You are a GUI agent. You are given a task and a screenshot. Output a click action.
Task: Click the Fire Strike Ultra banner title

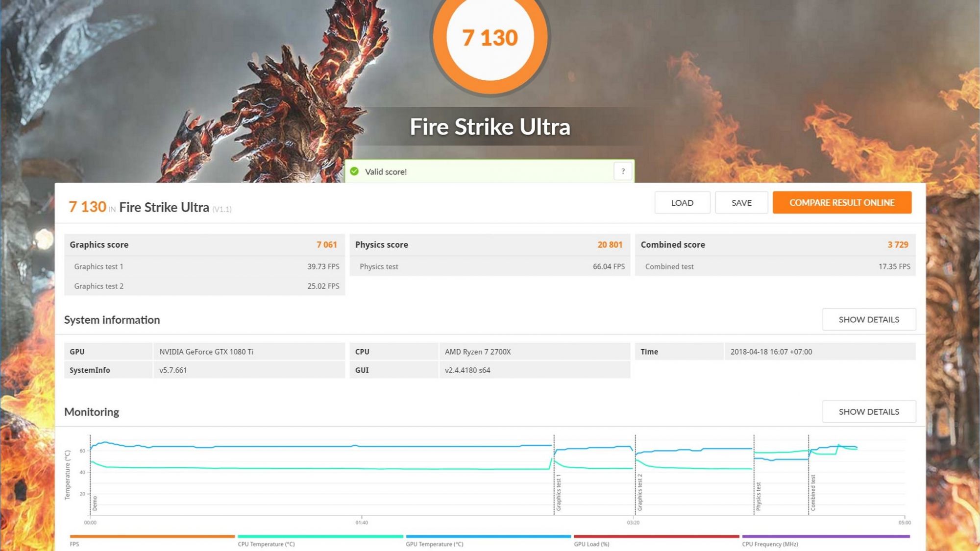pos(490,127)
